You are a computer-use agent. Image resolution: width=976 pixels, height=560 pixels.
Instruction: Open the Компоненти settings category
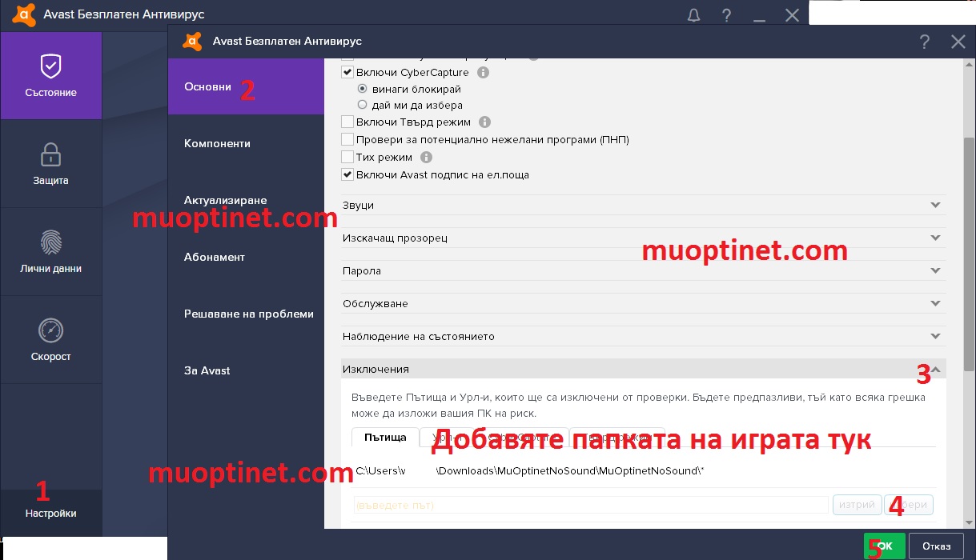point(246,143)
